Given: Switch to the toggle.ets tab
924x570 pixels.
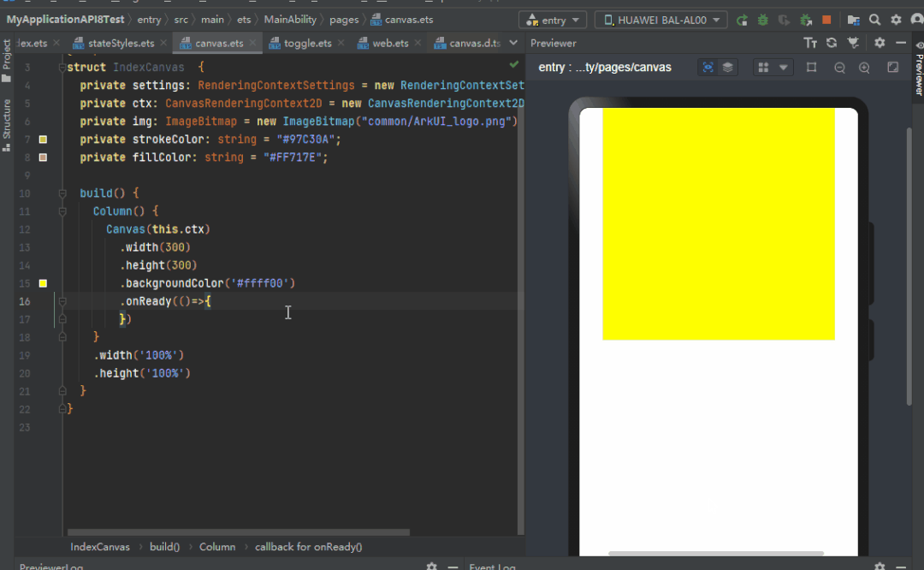Looking at the screenshot, I should (x=307, y=43).
